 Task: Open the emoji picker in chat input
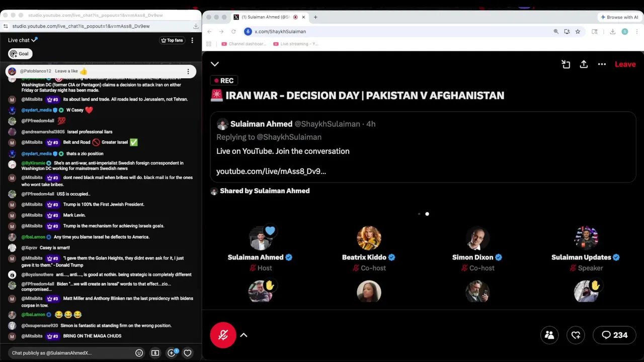click(139, 353)
